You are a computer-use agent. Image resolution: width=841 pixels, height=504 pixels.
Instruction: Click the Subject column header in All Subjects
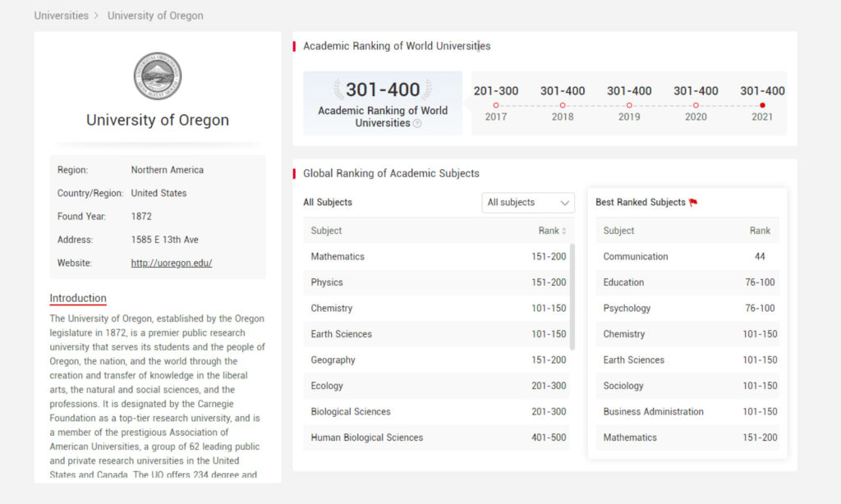click(326, 231)
